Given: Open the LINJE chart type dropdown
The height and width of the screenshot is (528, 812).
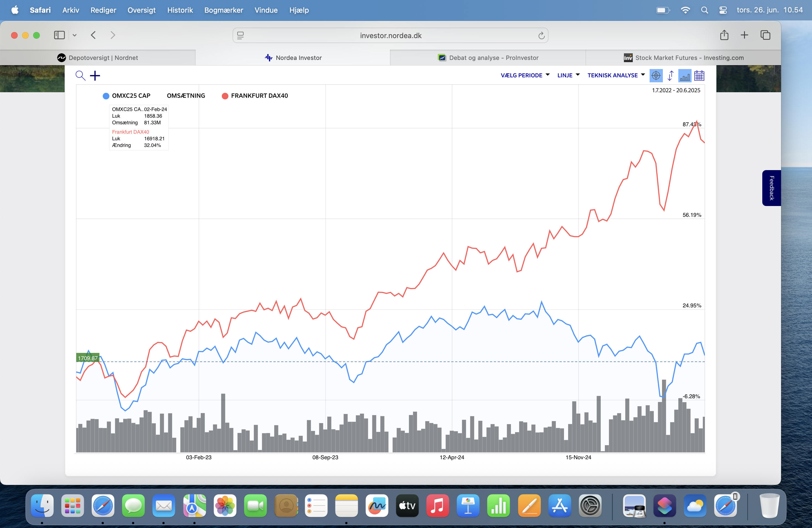Looking at the screenshot, I should [568, 75].
